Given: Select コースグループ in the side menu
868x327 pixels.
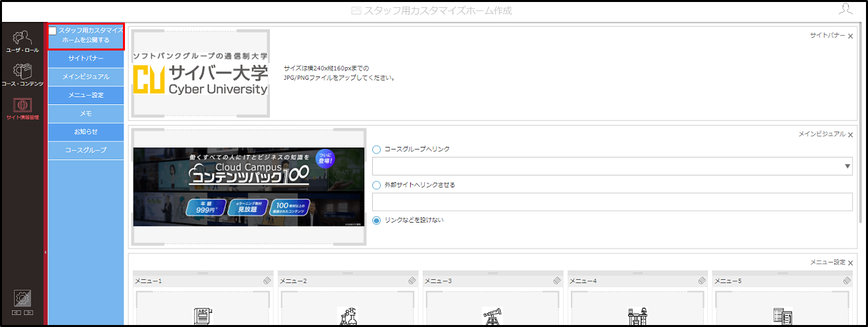Looking at the screenshot, I should 86,150.
